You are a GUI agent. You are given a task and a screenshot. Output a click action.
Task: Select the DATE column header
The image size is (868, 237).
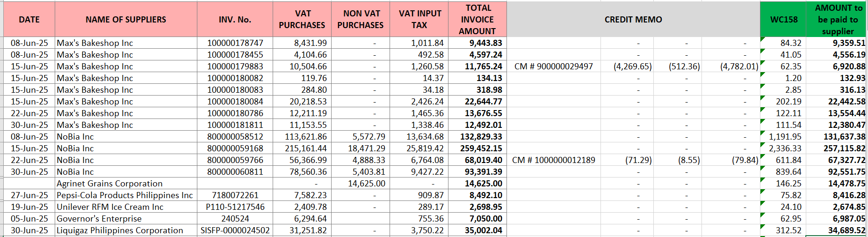click(29, 19)
